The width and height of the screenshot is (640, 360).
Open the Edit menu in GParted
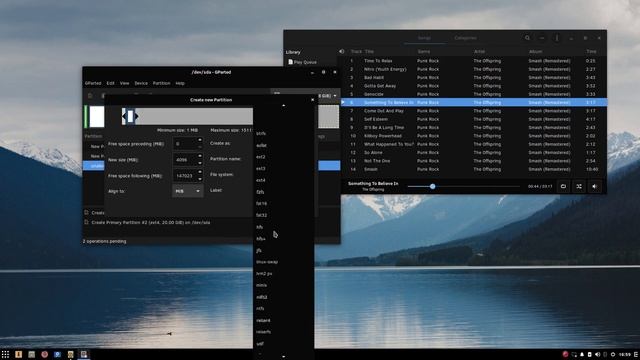coord(111,83)
